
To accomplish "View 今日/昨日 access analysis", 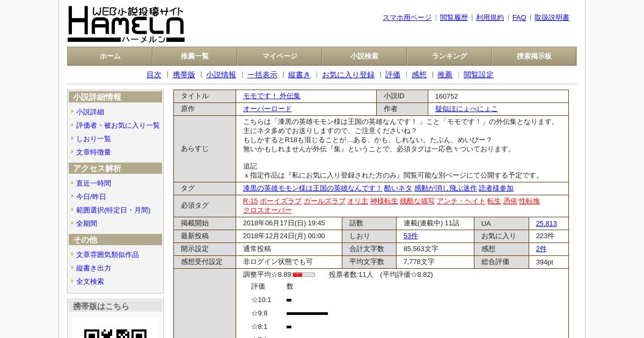I will pyautogui.click(x=91, y=197).
